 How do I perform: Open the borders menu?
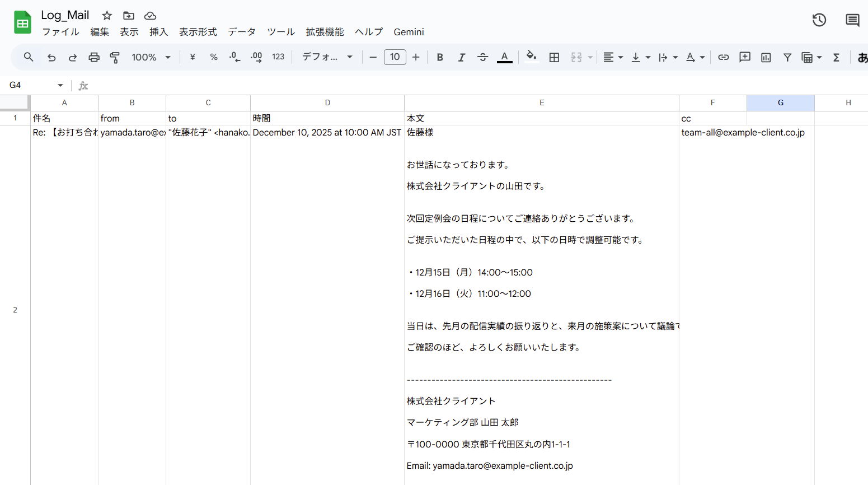[553, 57]
